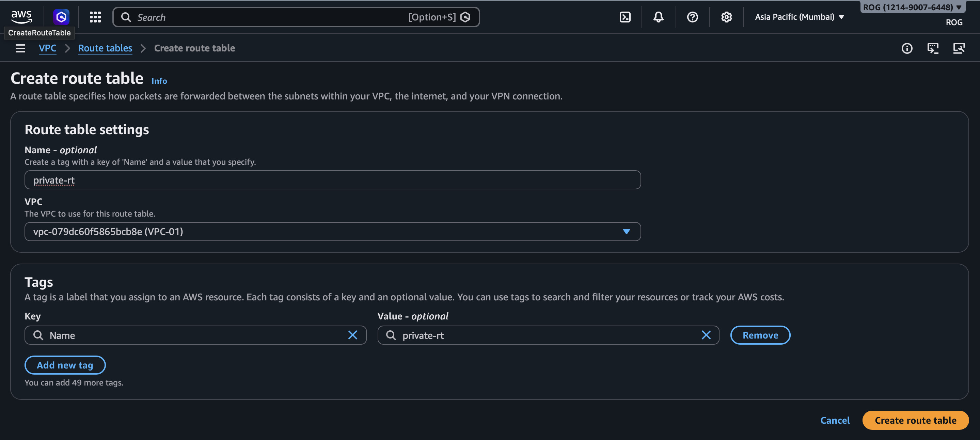Remove the Name tag row
The image size is (980, 440).
click(760, 335)
